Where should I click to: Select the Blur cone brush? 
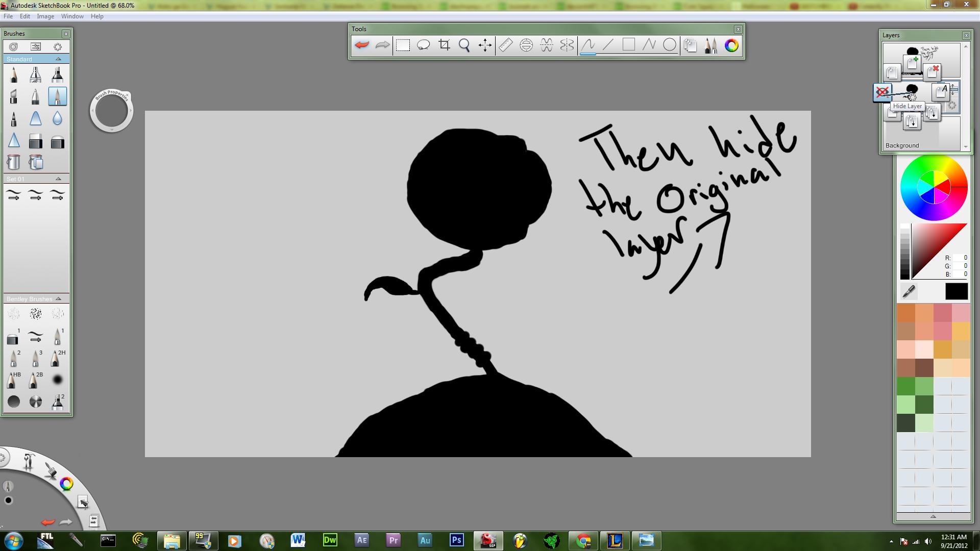[35, 118]
